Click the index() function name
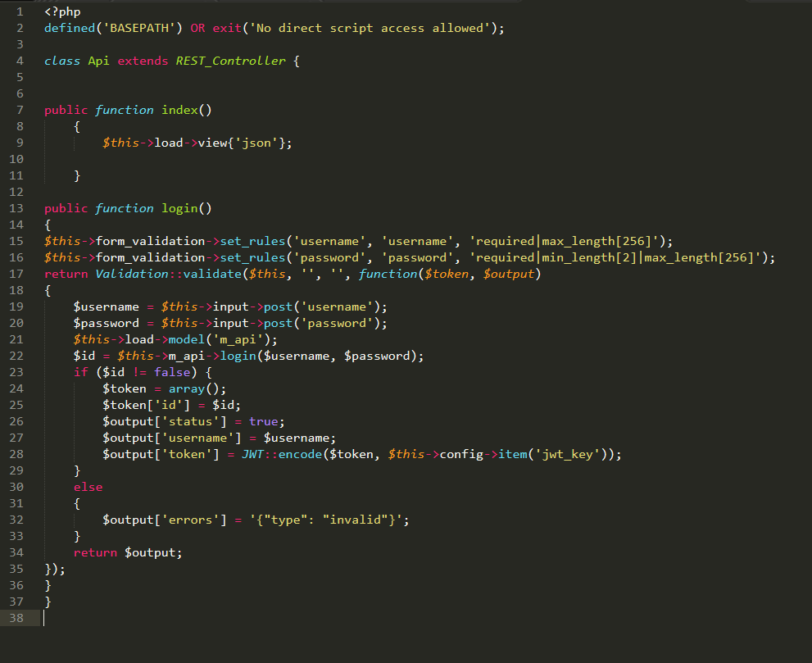 pyautogui.click(x=180, y=109)
